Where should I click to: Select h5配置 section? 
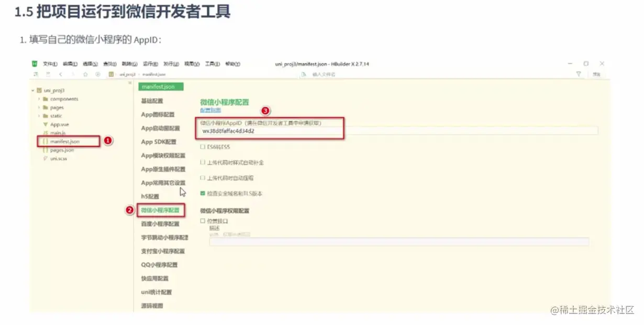pos(150,196)
